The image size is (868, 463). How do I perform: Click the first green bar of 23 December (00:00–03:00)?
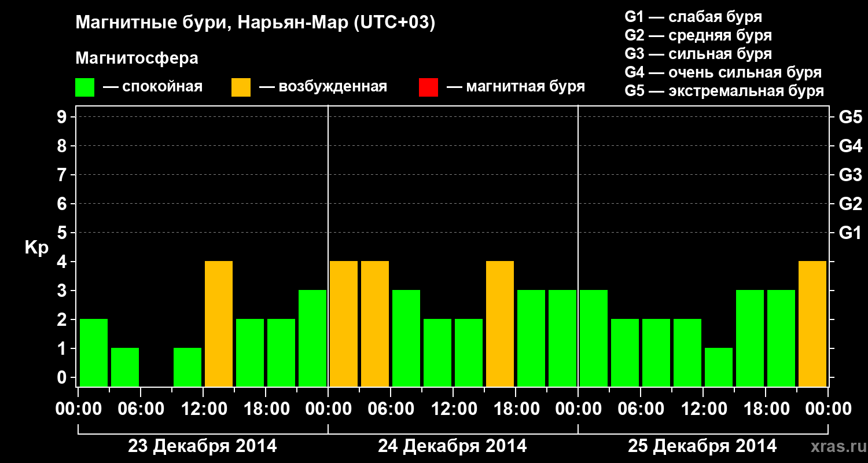[x=94, y=352]
